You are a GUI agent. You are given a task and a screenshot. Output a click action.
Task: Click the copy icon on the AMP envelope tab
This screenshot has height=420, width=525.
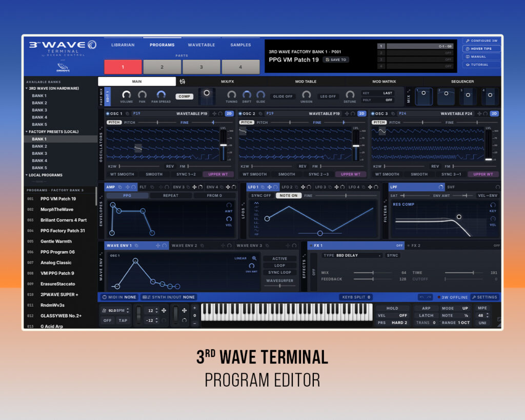[120, 187]
